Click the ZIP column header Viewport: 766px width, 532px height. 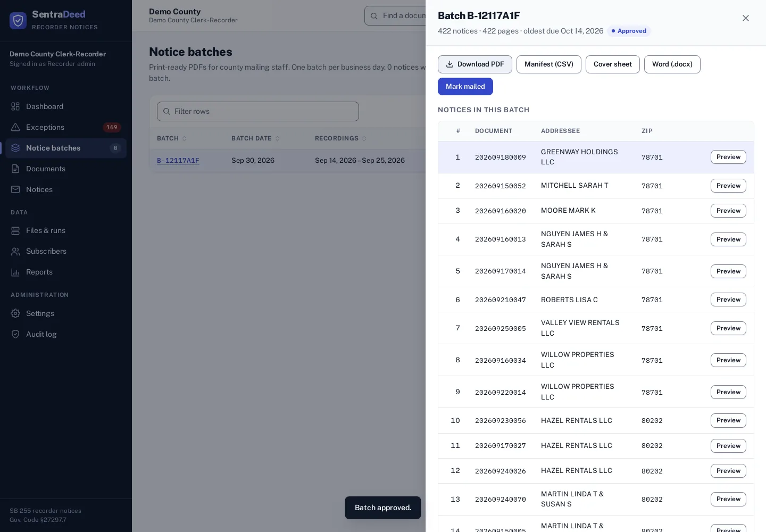pos(647,131)
